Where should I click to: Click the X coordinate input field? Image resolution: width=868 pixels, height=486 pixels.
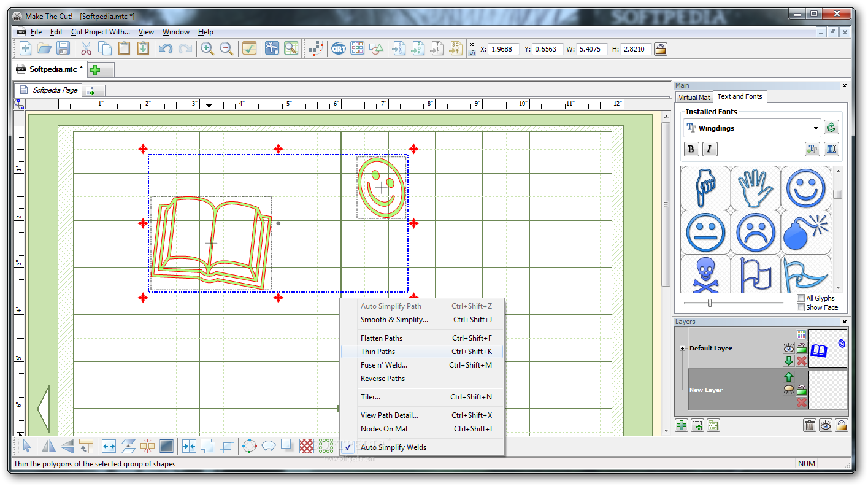click(504, 49)
